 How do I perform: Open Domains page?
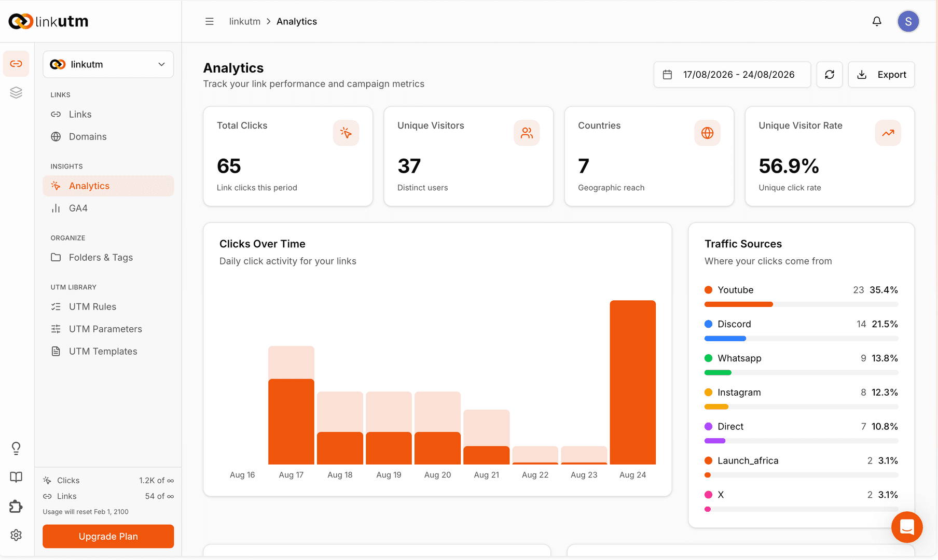pyautogui.click(x=108, y=136)
